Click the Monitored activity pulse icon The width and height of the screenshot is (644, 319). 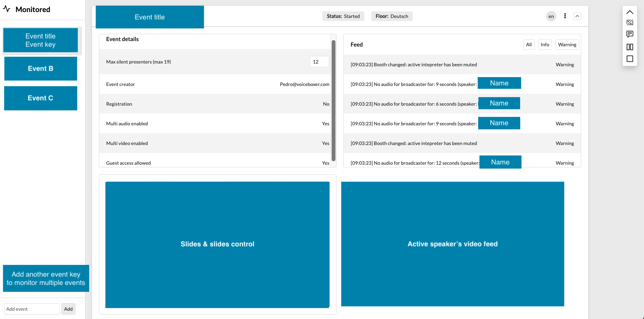tap(7, 9)
